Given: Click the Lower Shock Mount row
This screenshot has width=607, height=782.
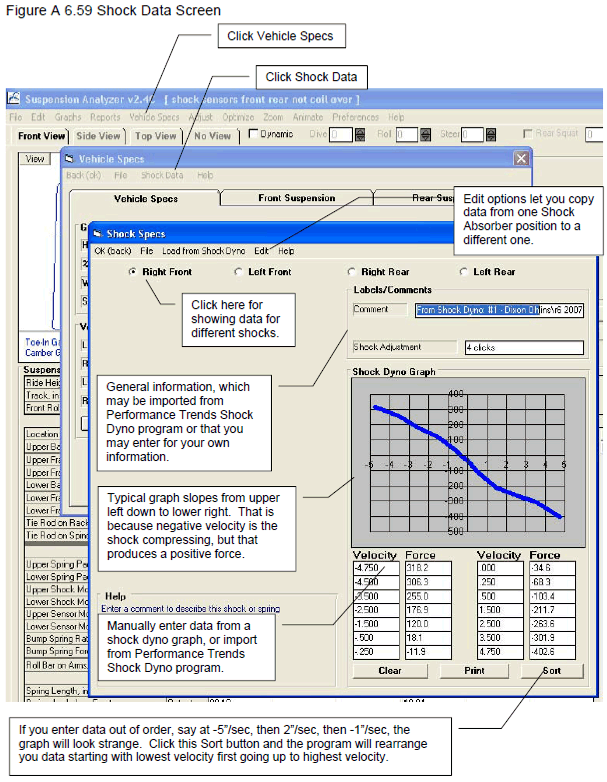Looking at the screenshot, I should click(x=57, y=601).
